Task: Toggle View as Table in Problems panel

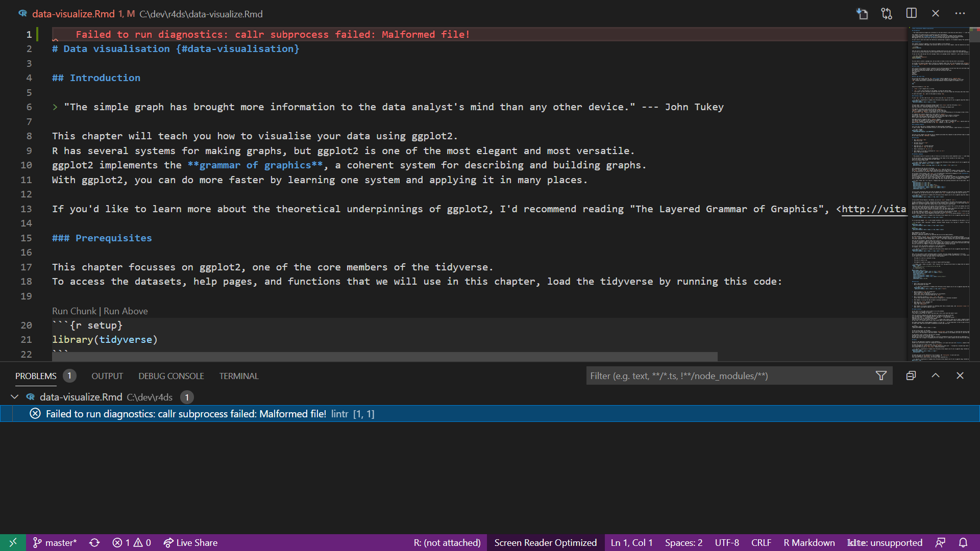Action: (912, 376)
